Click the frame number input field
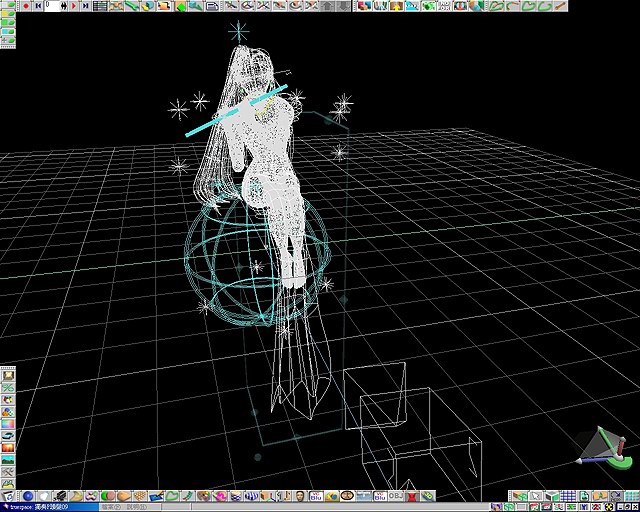 click(53, 6)
